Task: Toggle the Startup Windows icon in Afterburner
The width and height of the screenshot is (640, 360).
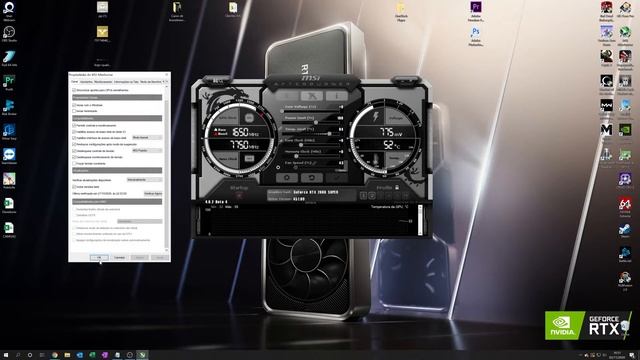Action: (x=239, y=196)
